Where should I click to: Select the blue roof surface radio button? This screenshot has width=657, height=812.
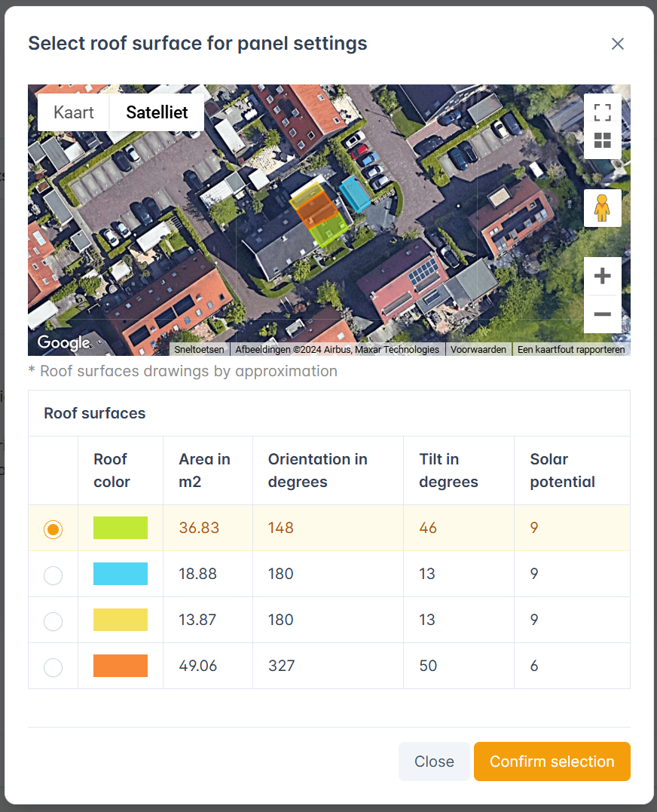pos(53,575)
